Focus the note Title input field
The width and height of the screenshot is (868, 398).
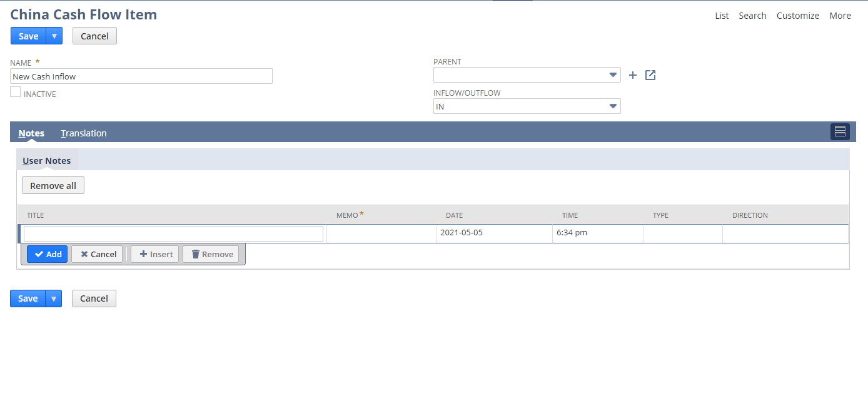(173, 233)
